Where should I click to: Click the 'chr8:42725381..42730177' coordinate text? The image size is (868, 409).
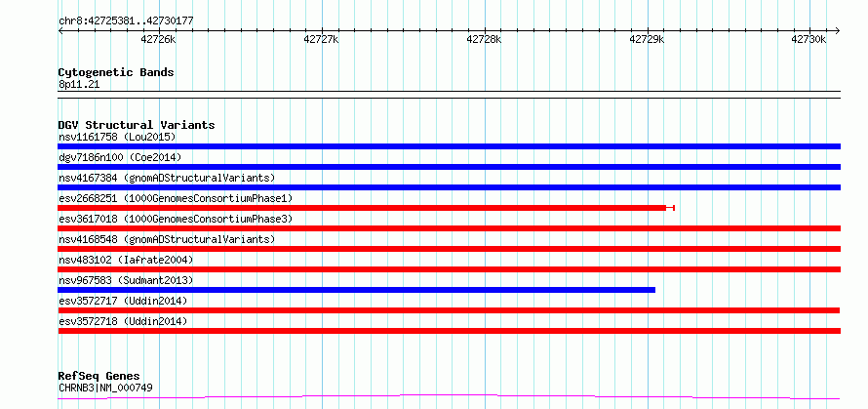[126, 21]
